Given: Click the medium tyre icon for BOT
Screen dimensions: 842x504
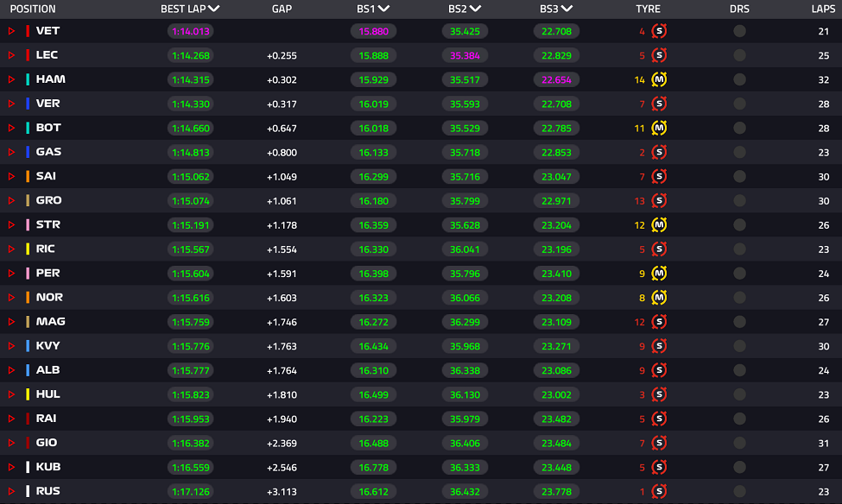Looking at the screenshot, I should [659, 128].
